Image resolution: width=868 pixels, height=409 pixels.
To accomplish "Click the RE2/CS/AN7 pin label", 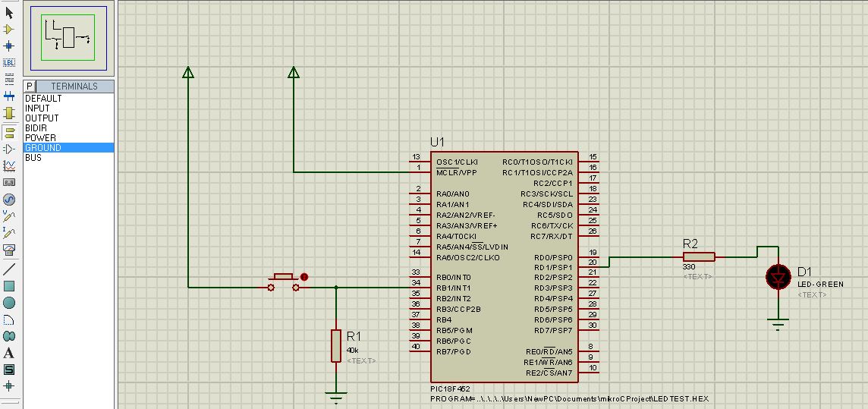I will [549, 373].
